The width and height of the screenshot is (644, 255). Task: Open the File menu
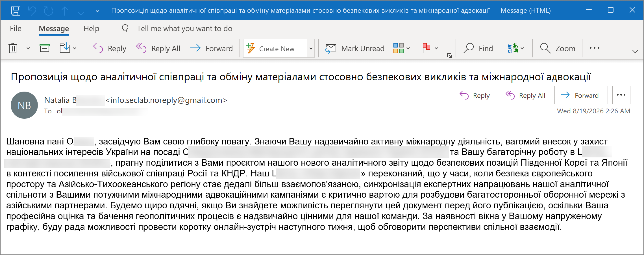pos(16,29)
